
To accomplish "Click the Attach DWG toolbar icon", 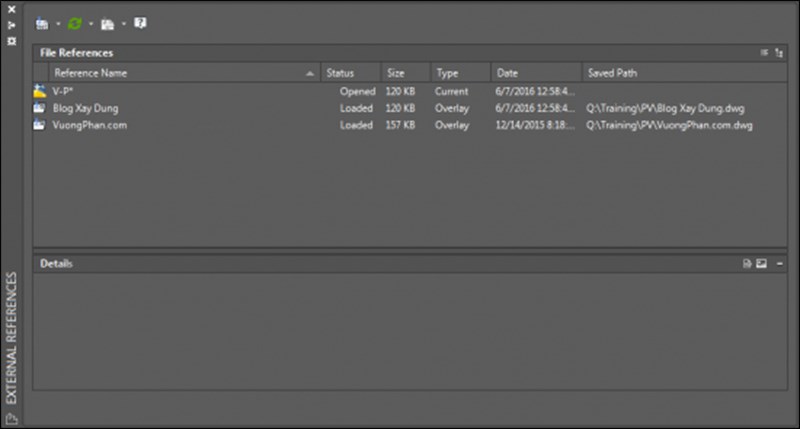I will click(41, 22).
